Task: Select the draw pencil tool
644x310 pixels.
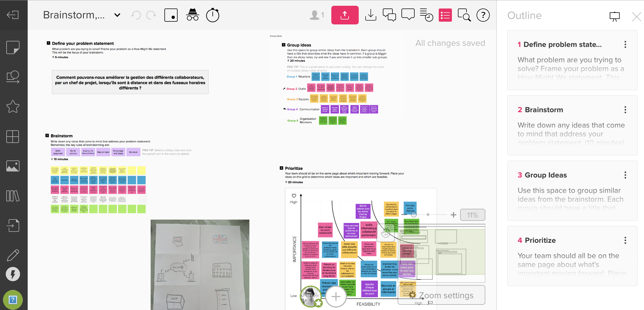Action: pos(13,255)
